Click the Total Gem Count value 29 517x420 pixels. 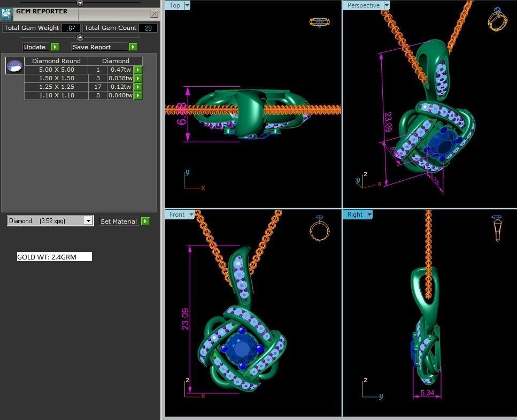pos(148,28)
